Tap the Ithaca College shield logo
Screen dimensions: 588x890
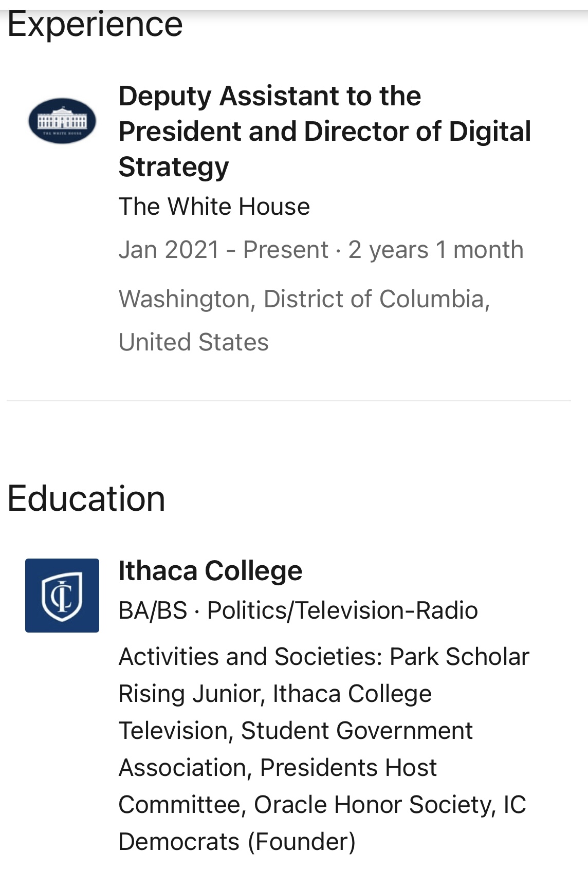point(62,596)
